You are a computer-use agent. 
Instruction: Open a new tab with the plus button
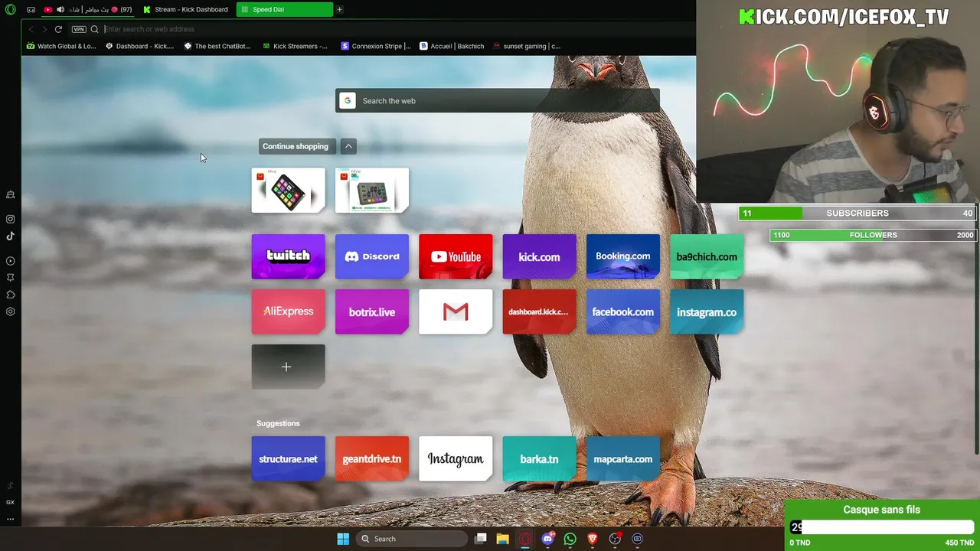[x=340, y=10]
